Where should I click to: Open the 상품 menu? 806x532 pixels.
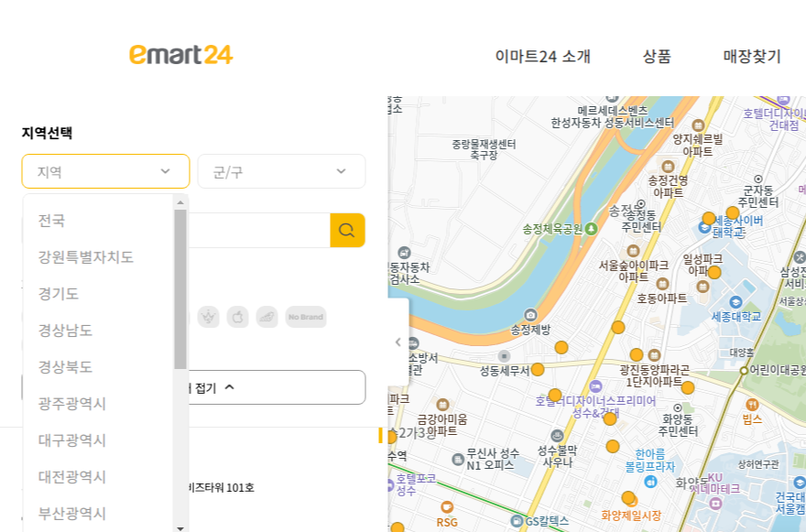pyautogui.click(x=657, y=56)
